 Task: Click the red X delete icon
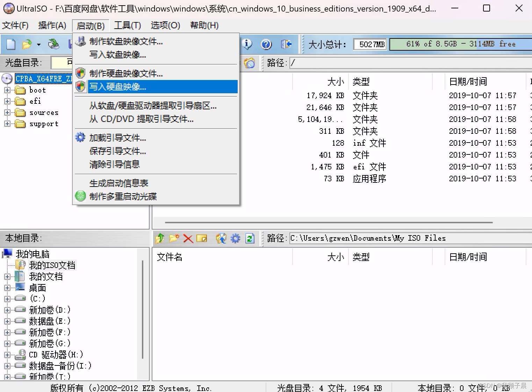(188, 239)
